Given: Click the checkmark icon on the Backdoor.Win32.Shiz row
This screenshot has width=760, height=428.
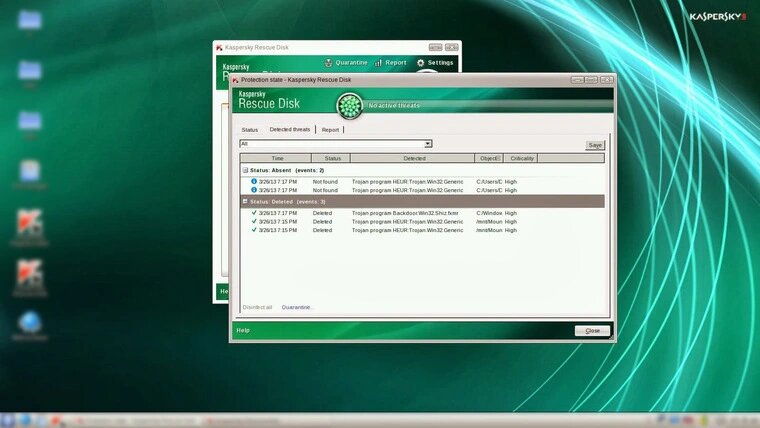Looking at the screenshot, I should tap(254, 213).
